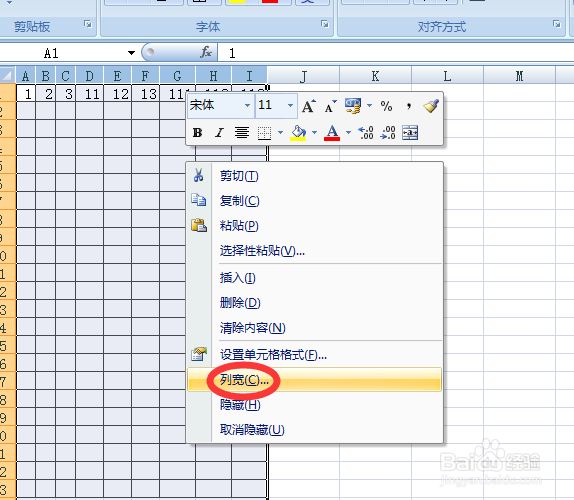Choose 删除(D) from context menu
This screenshot has height=500, width=574.
pos(314,303)
